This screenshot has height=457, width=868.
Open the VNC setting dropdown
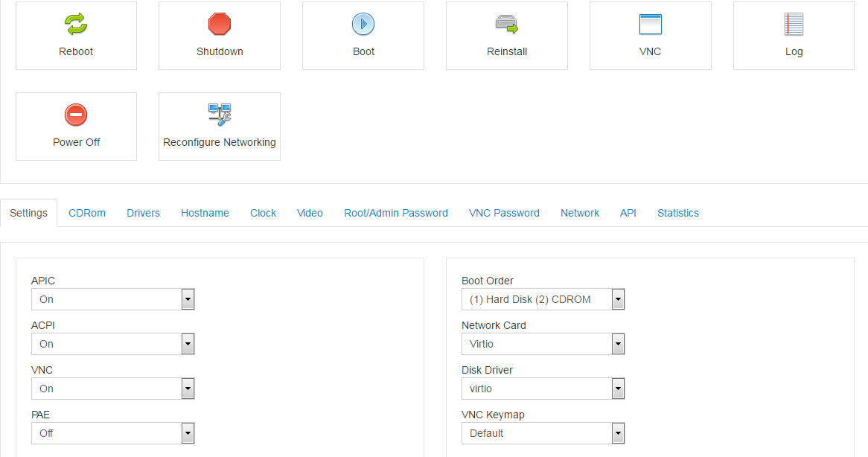click(x=113, y=389)
